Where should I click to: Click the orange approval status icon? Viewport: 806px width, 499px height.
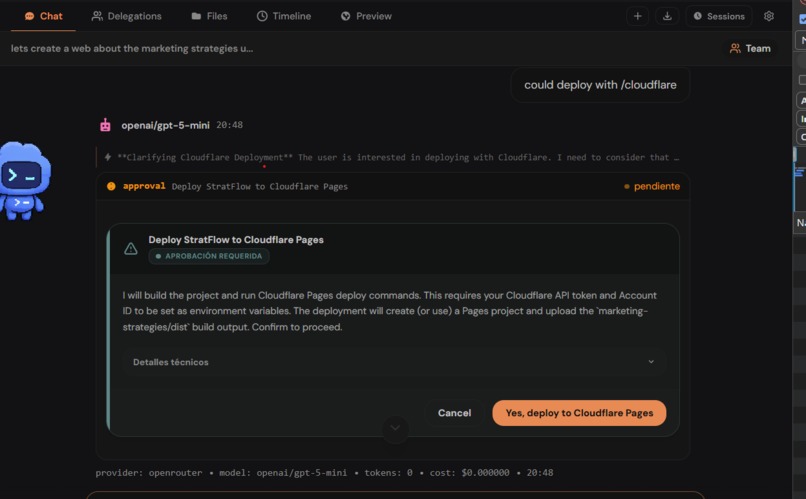[x=111, y=186]
